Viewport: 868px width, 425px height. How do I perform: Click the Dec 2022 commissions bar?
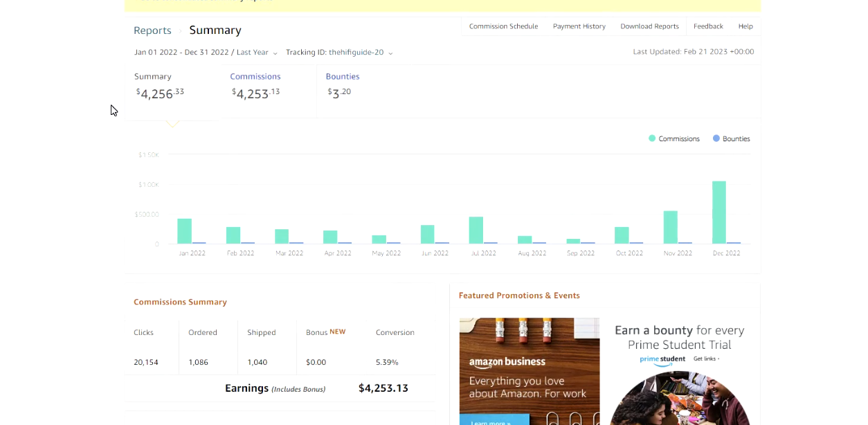tap(719, 212)
